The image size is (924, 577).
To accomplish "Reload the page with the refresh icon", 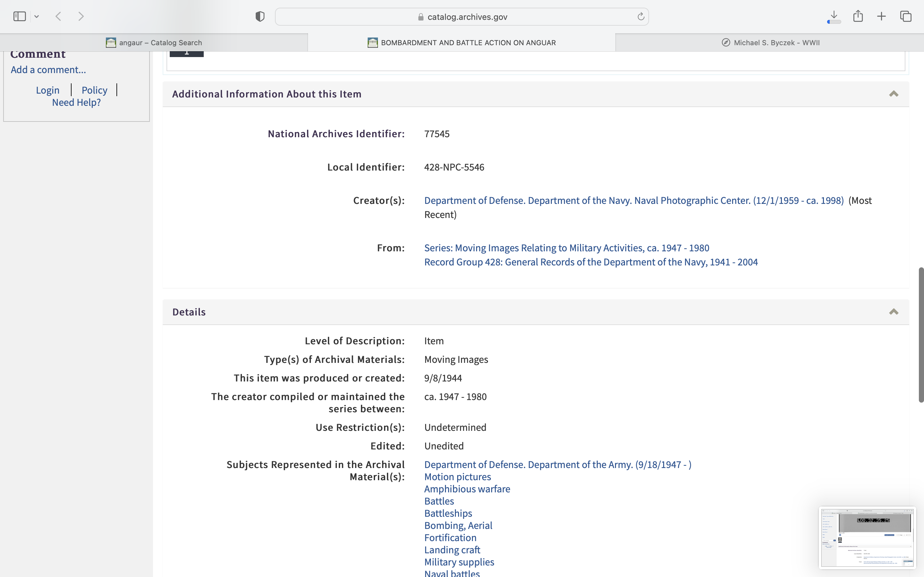I will [x=641, y=16].
